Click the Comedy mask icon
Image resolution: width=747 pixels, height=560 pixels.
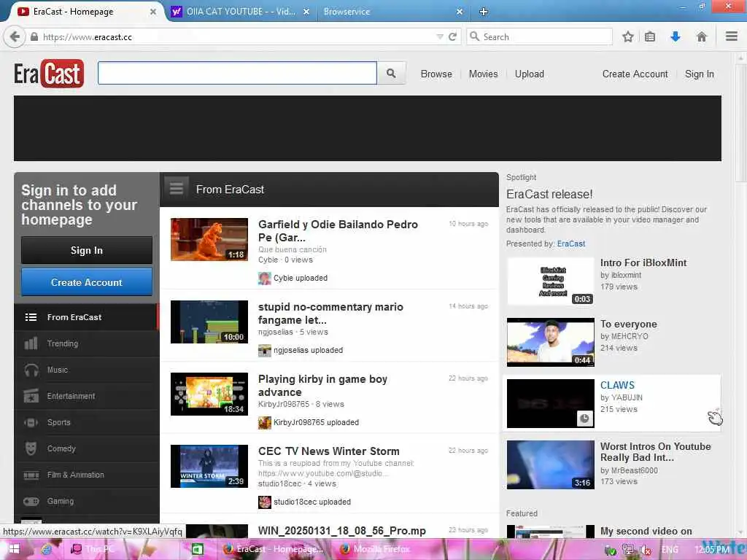click(x=31, y=448)
